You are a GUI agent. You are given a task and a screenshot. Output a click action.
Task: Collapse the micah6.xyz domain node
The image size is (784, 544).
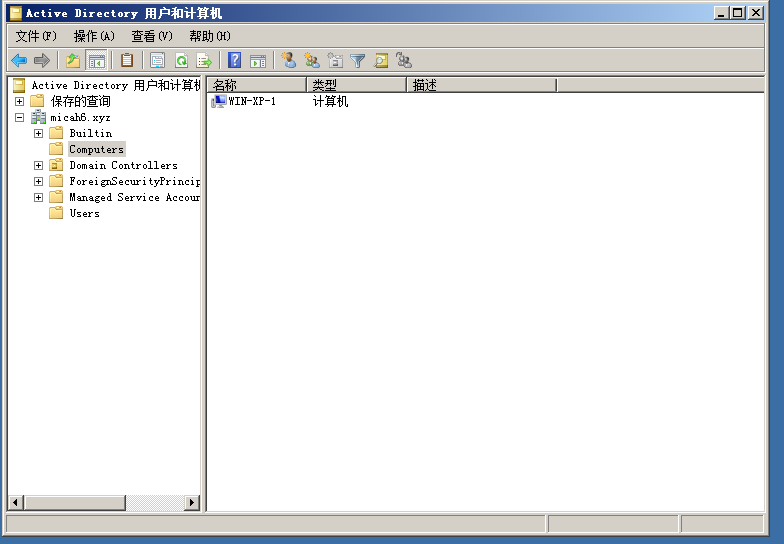20,118
